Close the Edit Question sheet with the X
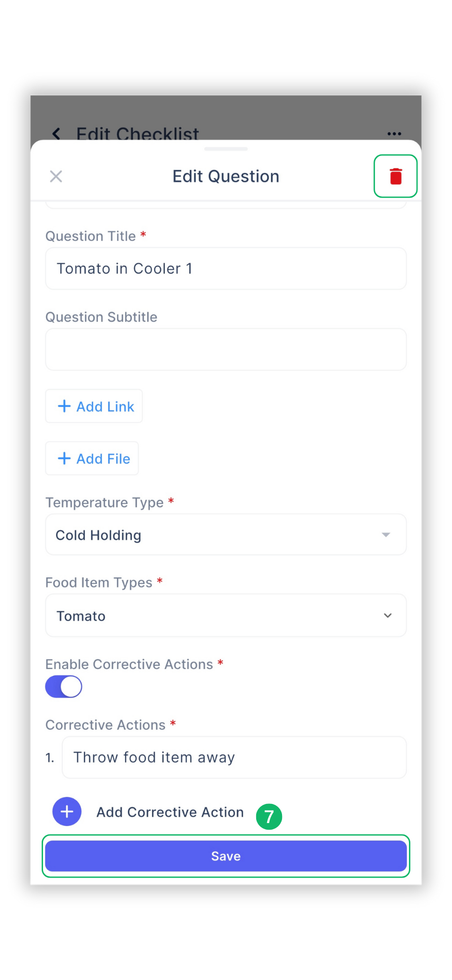Viewport: 452px width, 980px height. 56,176
